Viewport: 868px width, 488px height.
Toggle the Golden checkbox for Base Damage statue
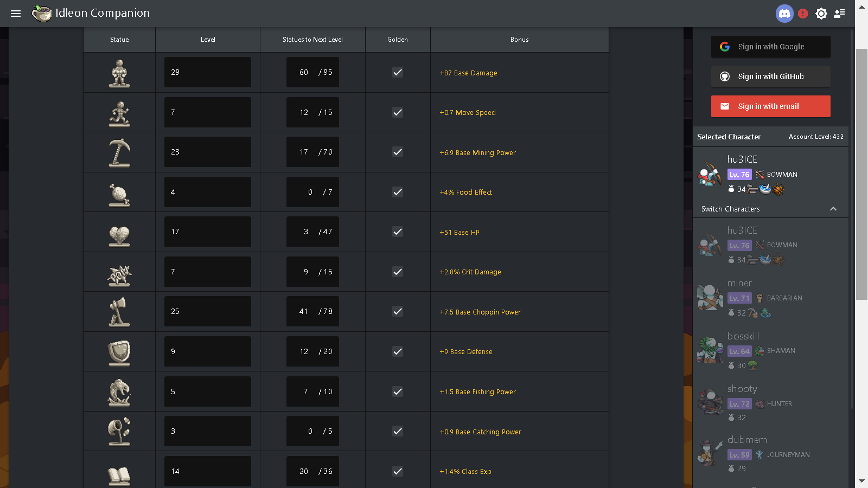point(398,72)
